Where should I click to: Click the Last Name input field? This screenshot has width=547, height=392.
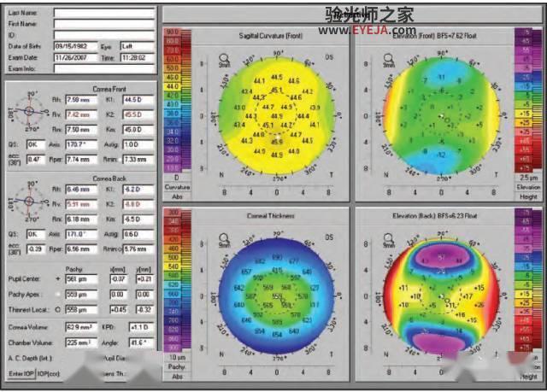[103, 13]
